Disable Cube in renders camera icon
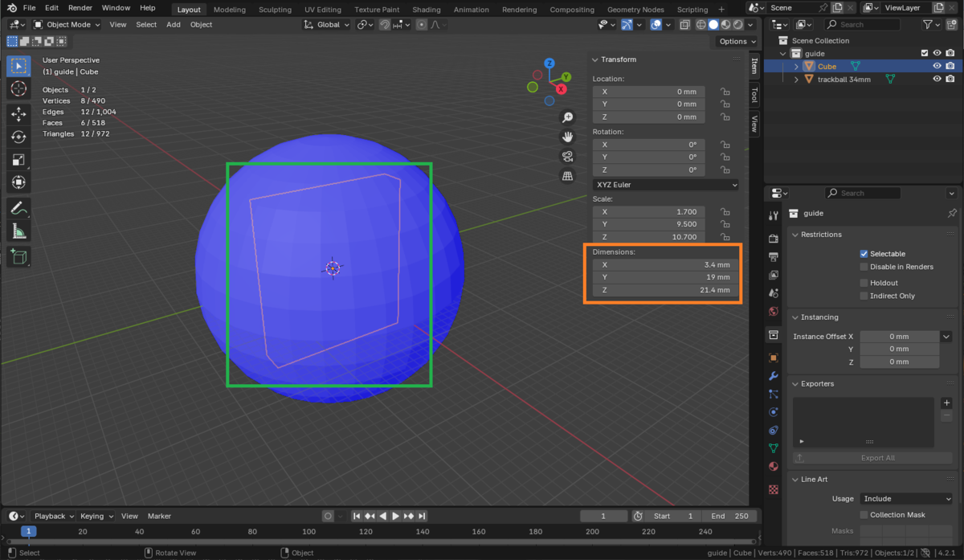 click(950, 67)
